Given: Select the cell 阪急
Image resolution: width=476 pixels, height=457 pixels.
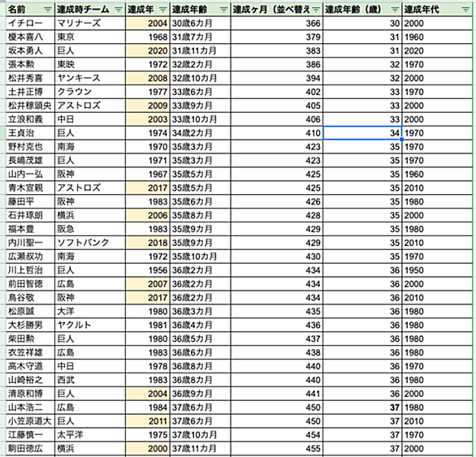Looking at the screenshot, I should click(90, 229).
